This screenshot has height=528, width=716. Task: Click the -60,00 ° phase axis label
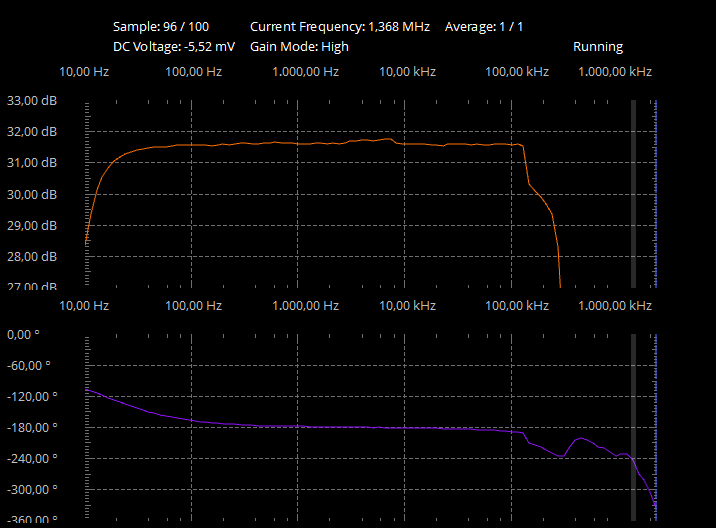[28, 365]
